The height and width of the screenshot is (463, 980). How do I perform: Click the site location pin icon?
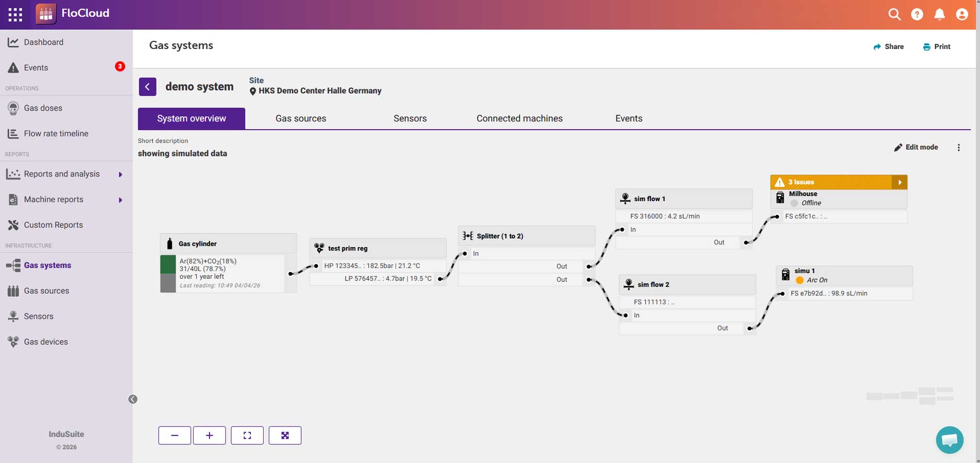[253, 92]
